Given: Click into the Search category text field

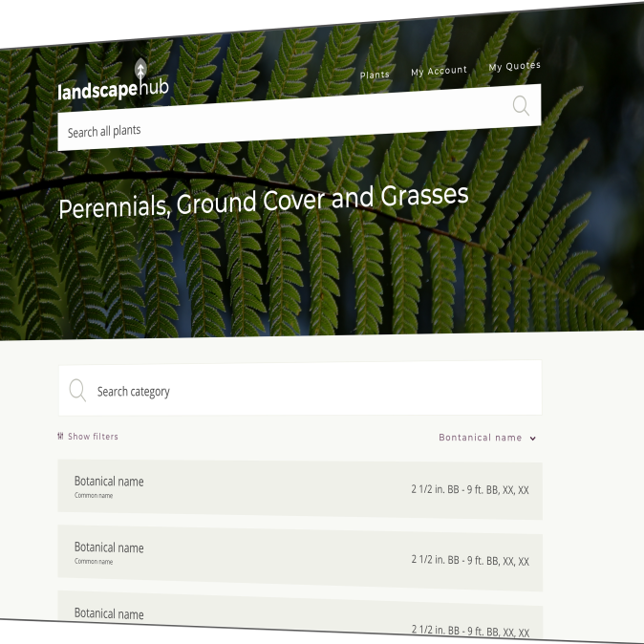Looking at the screenshot, I should point(306,391).
